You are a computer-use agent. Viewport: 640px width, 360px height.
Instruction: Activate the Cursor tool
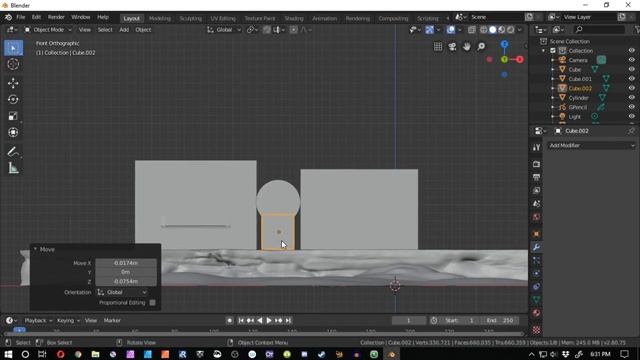[13, 64]
